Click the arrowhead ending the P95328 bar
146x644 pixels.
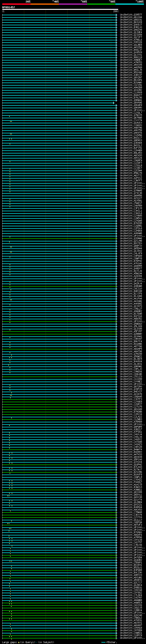pyautogui.click(x=117, y=42)
